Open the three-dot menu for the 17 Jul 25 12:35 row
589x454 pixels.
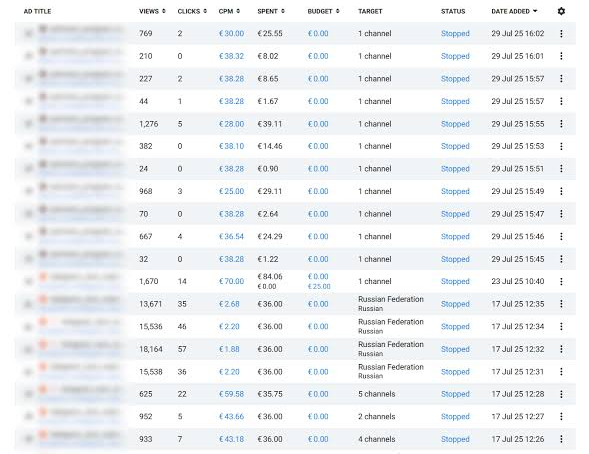pos(561,304)
